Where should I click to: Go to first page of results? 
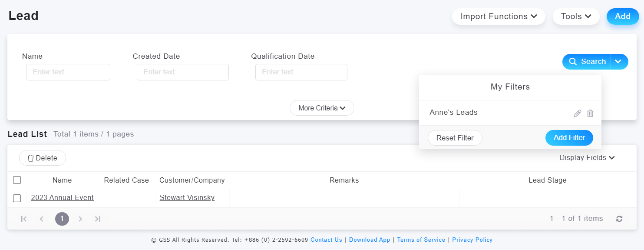point(24,219)
